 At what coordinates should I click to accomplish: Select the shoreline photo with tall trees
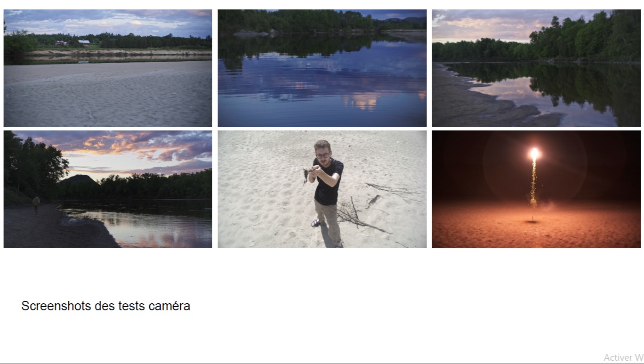[x=536, y=68]
